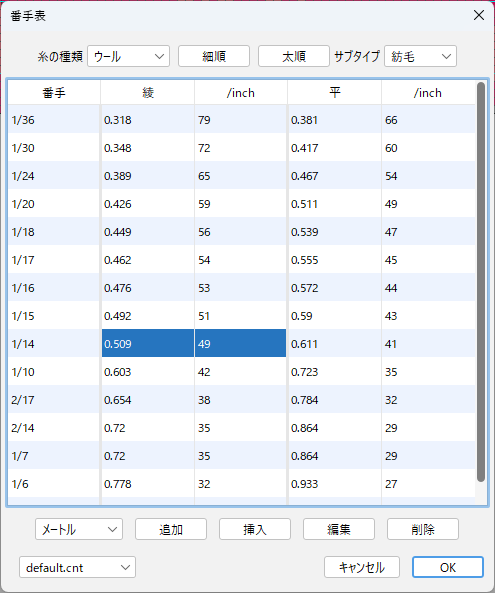Close the 番手表 dialog window
The height and width of the screenshot is (593, 495).
tap(479, 15)
